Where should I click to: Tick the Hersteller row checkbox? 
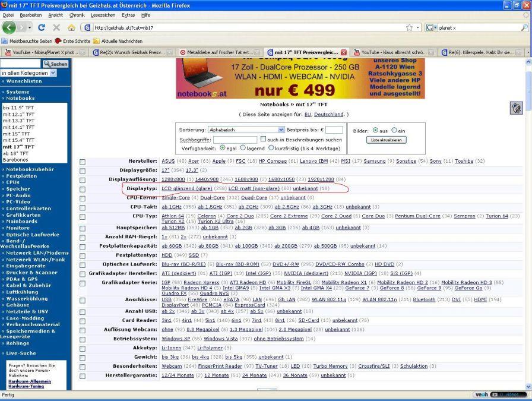coord(83,162)
